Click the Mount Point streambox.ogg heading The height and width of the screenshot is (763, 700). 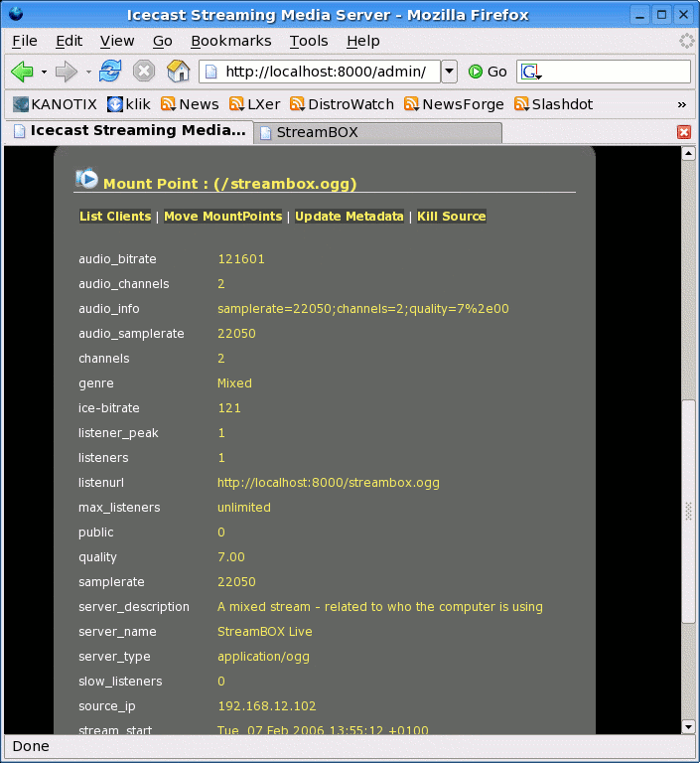click(229, 184)
